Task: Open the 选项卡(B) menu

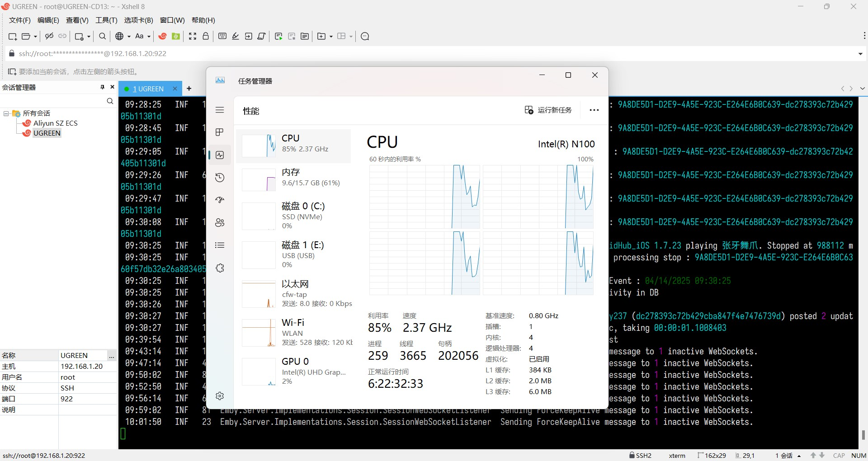Action: pos(139,20)
